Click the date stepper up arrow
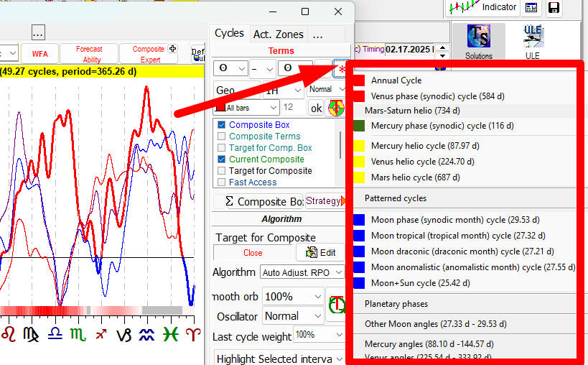588x365 pixels. click(442, 47)
